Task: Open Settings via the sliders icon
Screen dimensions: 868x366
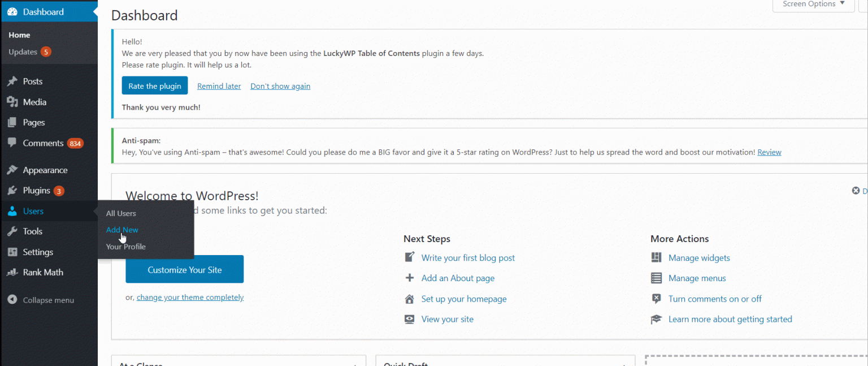Action: tap(12, 252)
